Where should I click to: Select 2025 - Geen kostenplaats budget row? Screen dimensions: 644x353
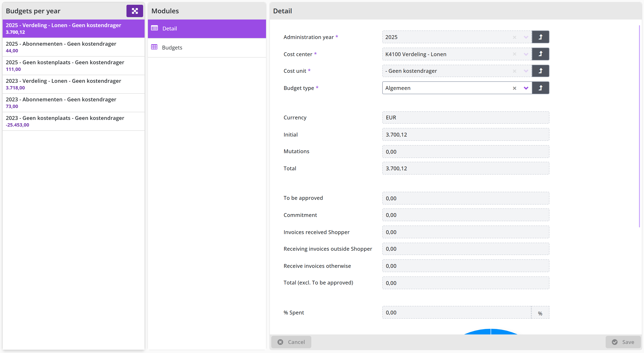(x=74, y=65)
